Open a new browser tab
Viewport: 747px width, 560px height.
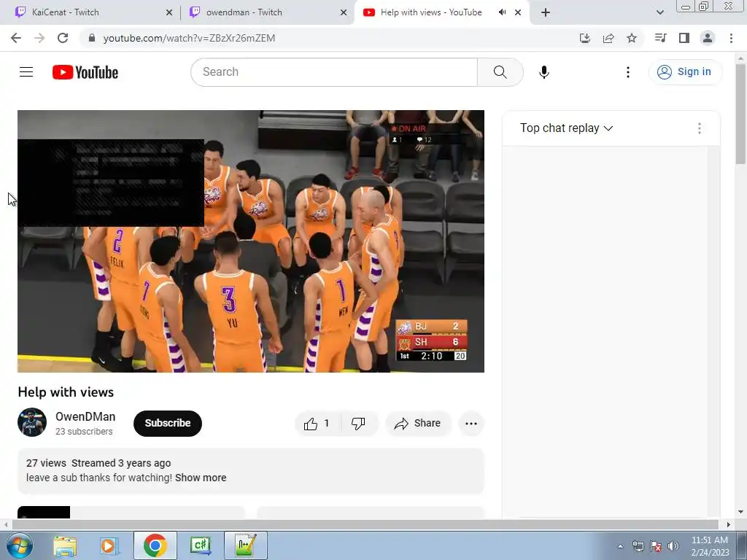point(546,12)
